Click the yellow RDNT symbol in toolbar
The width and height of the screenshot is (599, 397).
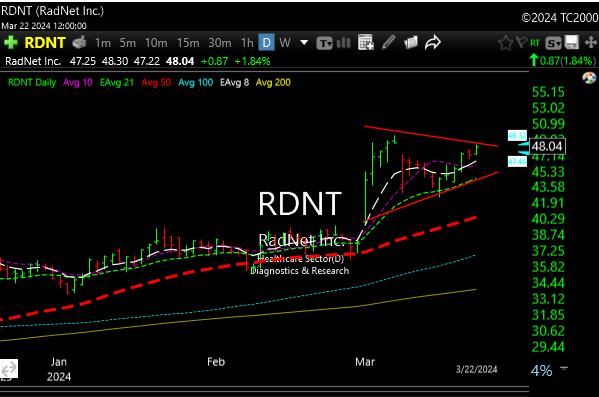click(x=45, y=43)
